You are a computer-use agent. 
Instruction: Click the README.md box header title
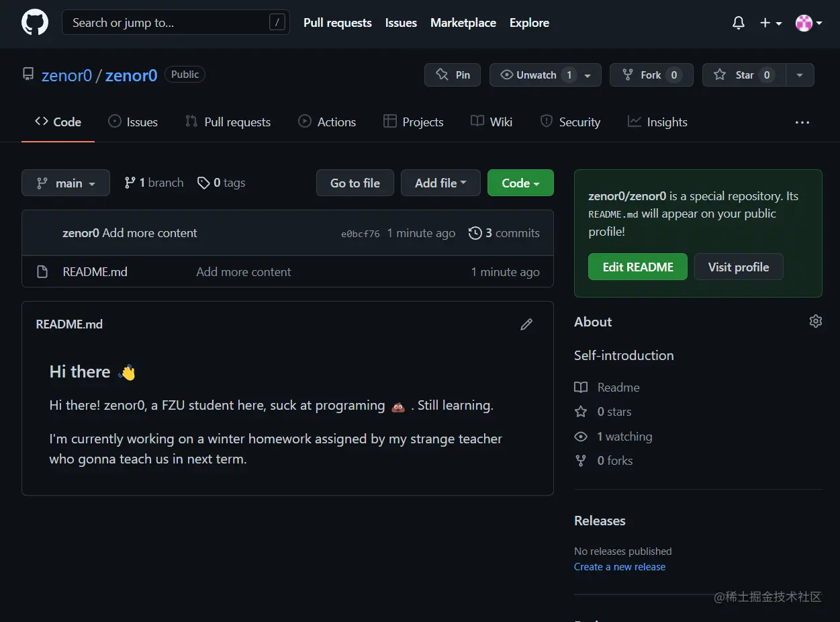tap(69, 324)
